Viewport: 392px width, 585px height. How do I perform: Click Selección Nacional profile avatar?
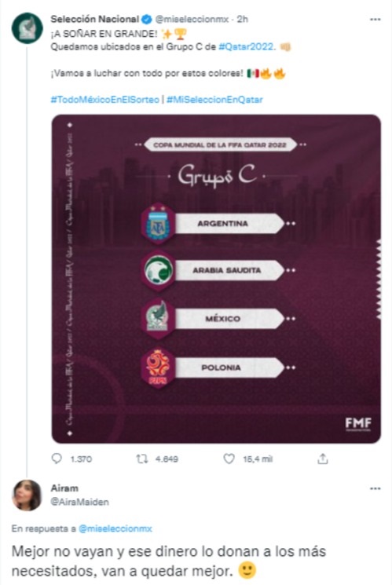coord(27,28)
